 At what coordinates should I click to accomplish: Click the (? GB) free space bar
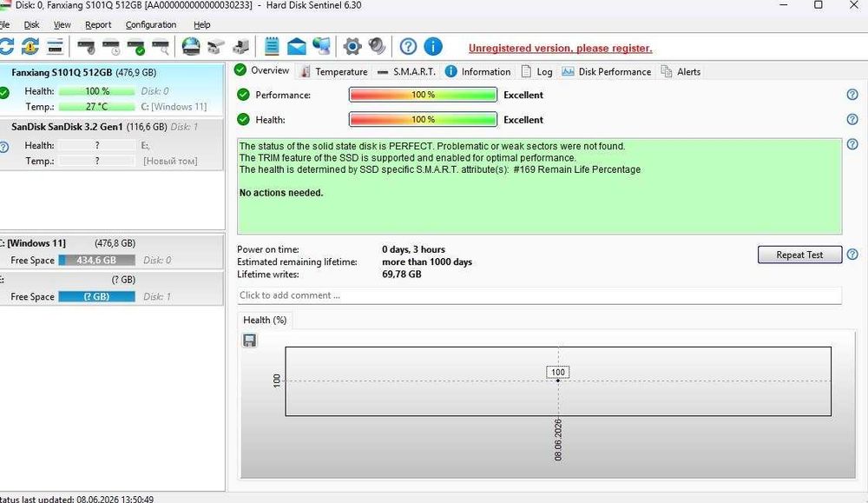tap(97, 297)
